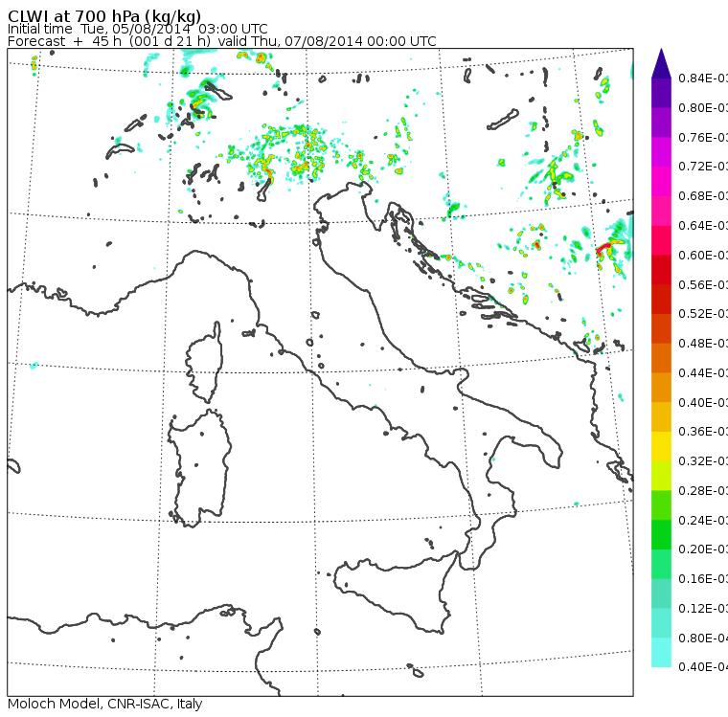Image resolution: width=728 pixels, height=717 pixels.
Task: Click the red colorbar segment near 0.56E-03
Action: tap(661, 270)
